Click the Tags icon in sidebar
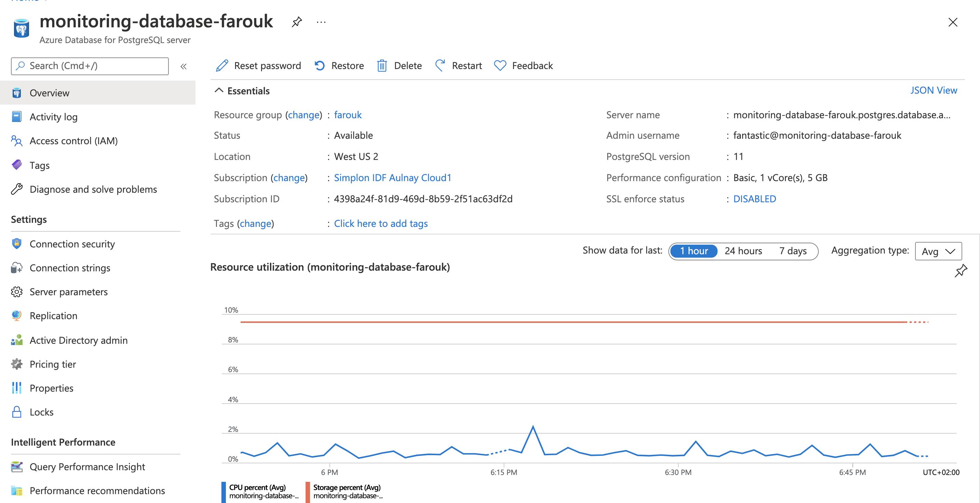 pos(17,165)
